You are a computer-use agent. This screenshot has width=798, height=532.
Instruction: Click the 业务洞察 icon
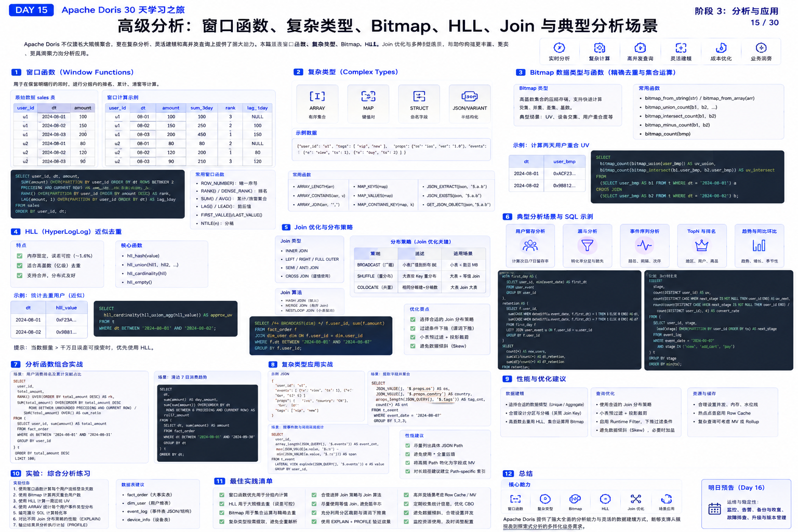tap(761, 48)
